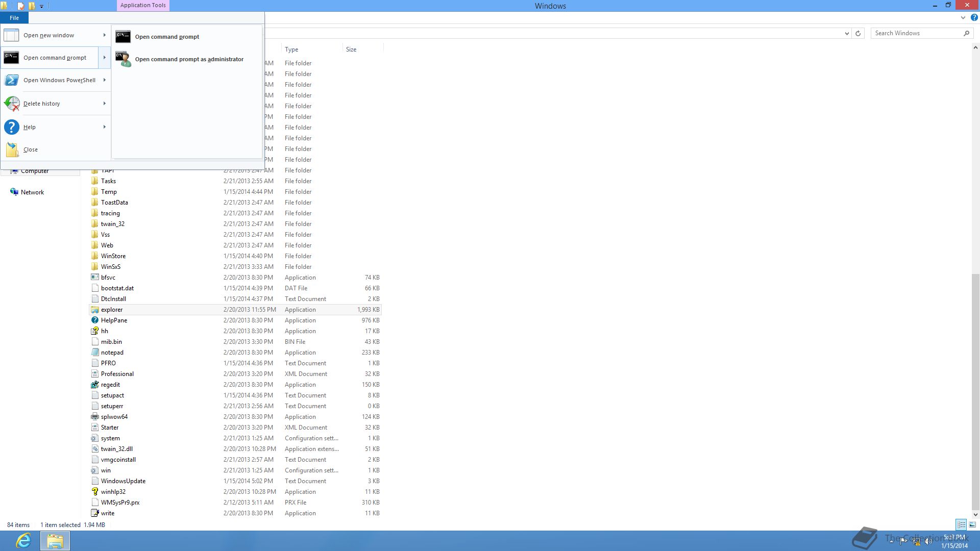Image resolution: width=980 pixels, height=551 pixels.
Task: Expand Open command prompt submenu arrow
Action: coord(105,58)
